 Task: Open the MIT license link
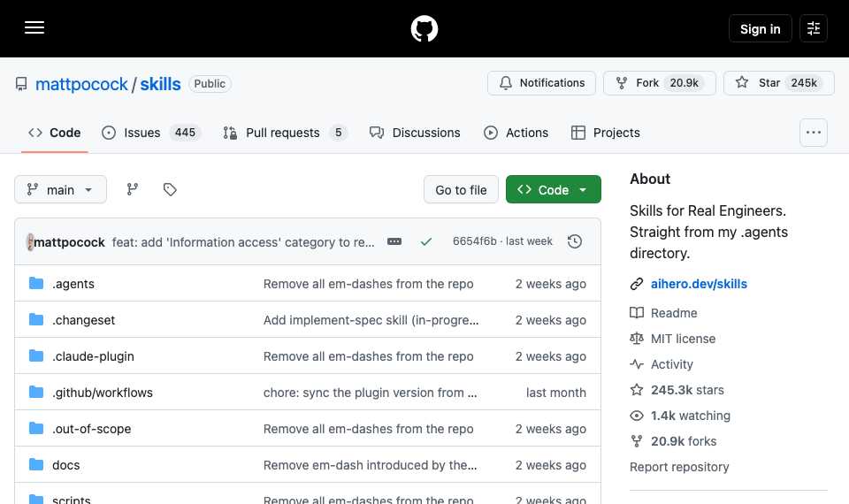tap(683, 339)
